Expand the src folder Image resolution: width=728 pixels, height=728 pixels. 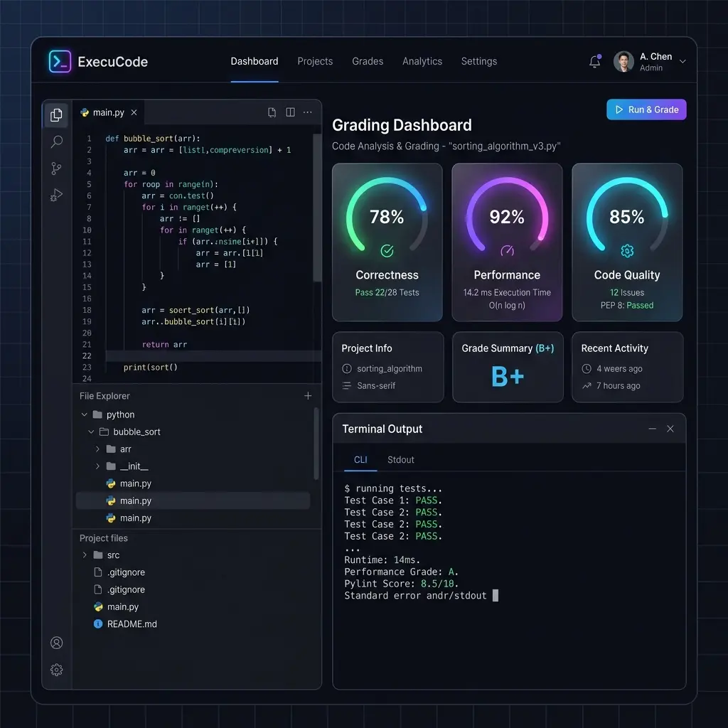click(x=85, y=555)
